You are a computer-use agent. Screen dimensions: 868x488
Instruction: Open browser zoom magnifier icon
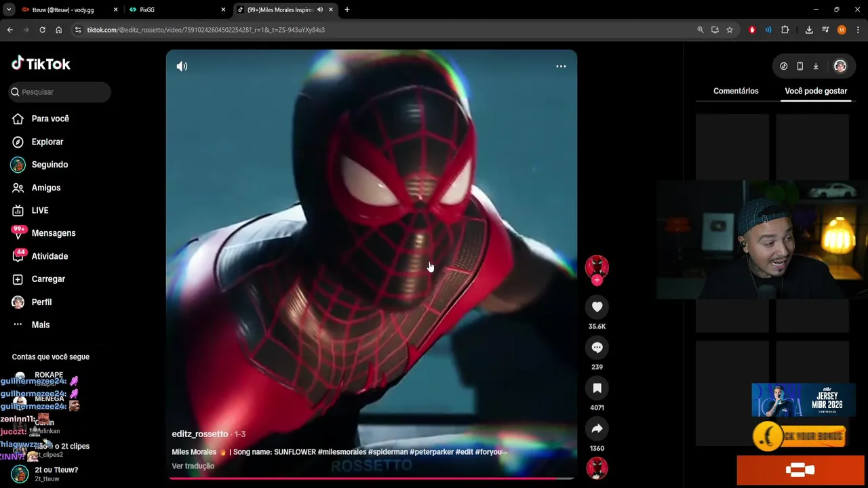(x=701, y=30)
